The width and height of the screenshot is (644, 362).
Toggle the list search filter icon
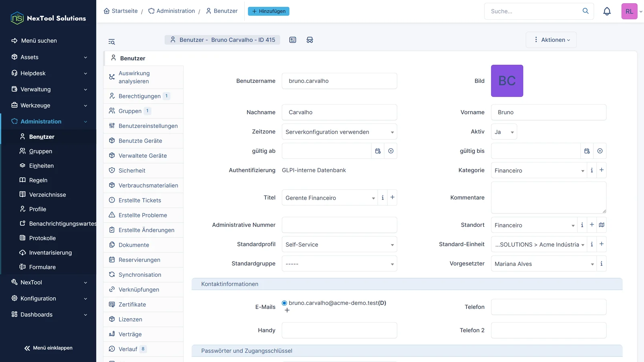click(x=111, y=42)
